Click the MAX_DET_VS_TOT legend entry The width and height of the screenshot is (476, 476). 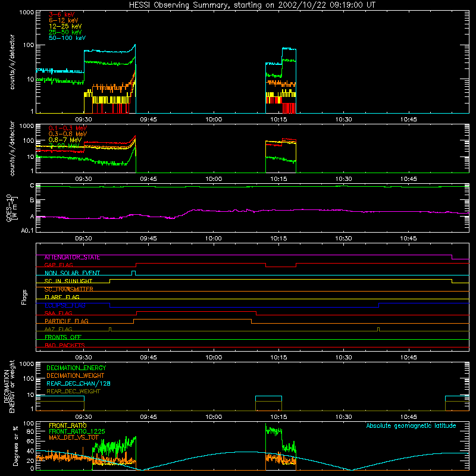click(x=74, y=437)
